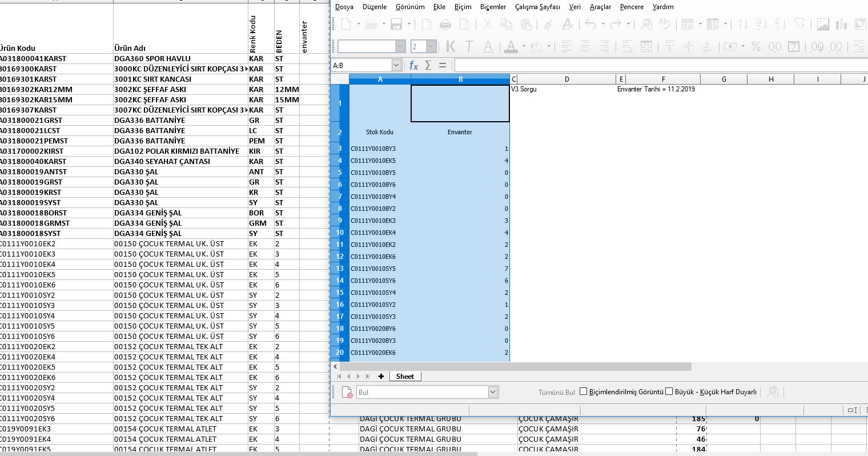Screen dimensions: 868x456
Task: Click the Background color bucket icon
Action: (x=537, y=46)
